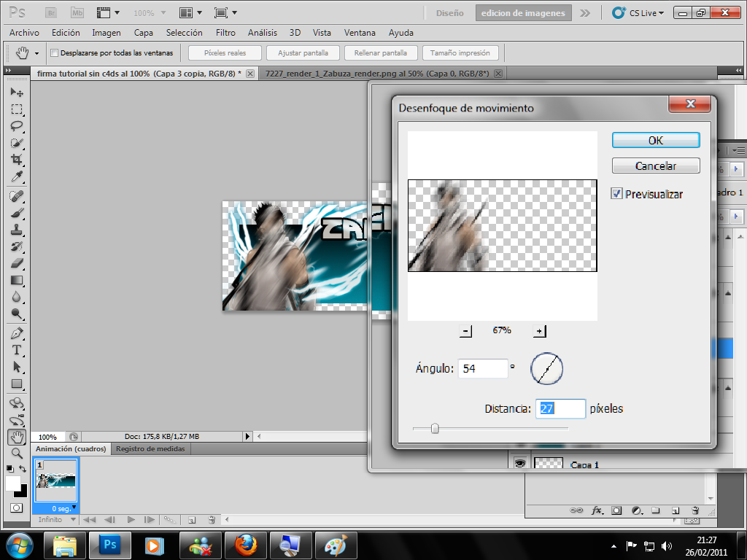Click the angle dial control
The height and width of the screenshot is (560, 747).
point(546,368)
